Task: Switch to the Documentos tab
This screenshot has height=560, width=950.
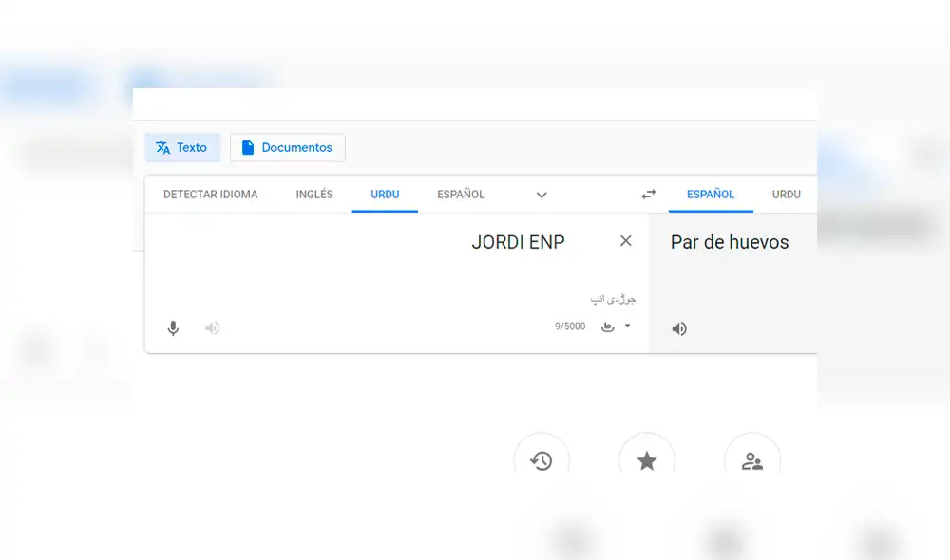Action: coord(287,147)
